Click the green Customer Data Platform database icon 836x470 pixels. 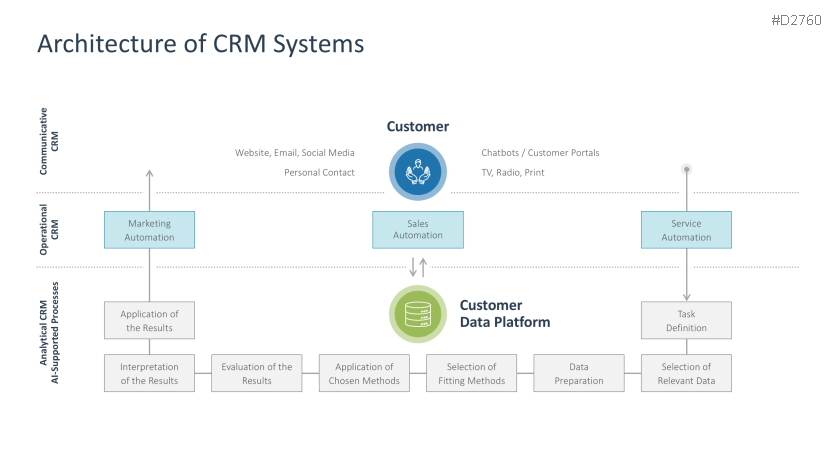(417, 314)
